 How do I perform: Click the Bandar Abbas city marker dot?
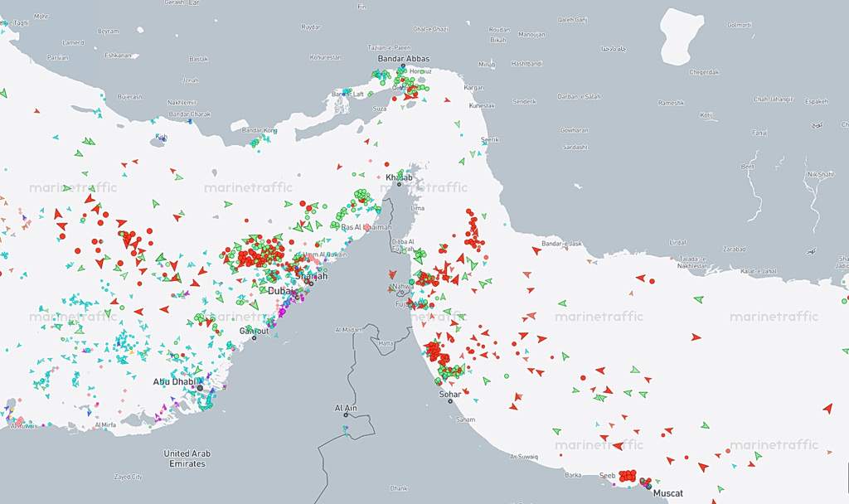pyautogui.click(x=403, y=66)
